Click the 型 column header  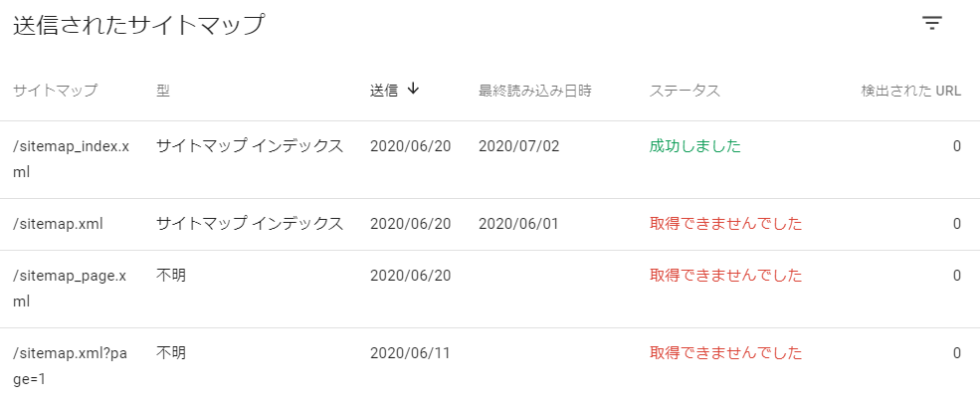tap(163, 91)
